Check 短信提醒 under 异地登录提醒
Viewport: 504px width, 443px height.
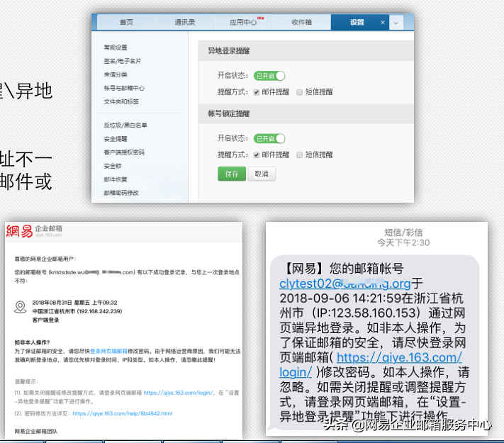[299, 92]
